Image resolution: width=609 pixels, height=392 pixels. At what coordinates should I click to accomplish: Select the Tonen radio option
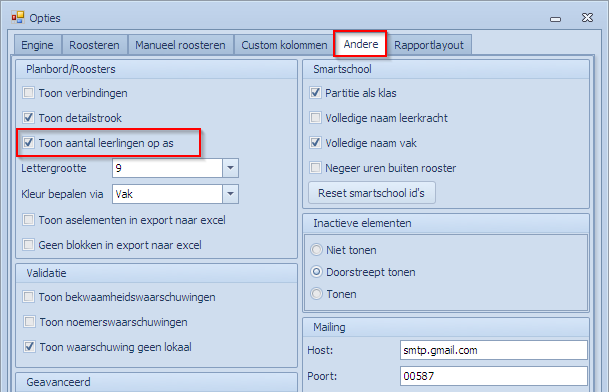tap(317, 294)
